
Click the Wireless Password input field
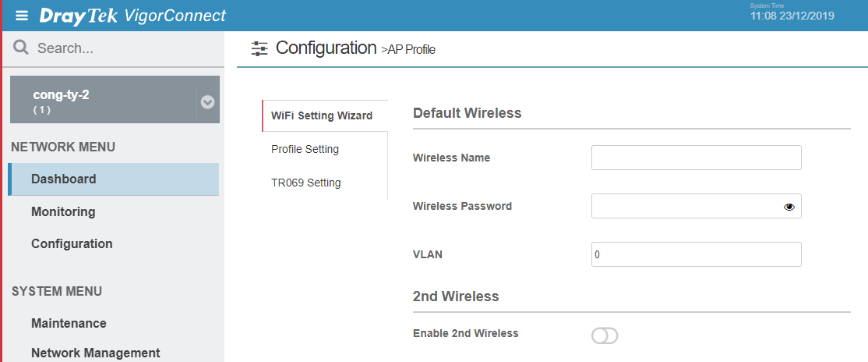pyautogui.click(x=697, y=206)
